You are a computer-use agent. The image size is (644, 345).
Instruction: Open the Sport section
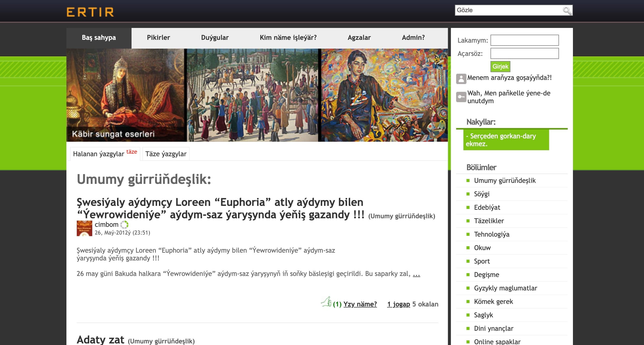pyautogui.click(x=482, y=261)
